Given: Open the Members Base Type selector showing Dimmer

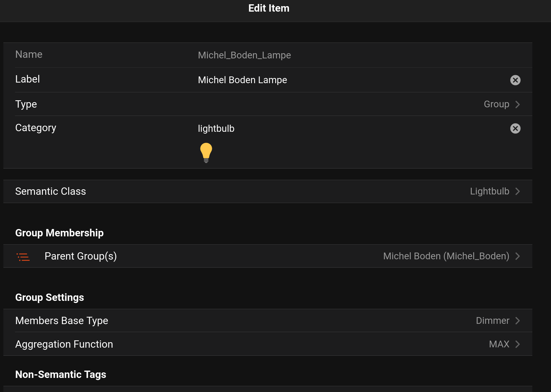Looking at the screenshot, I should (x=268, y=321).
